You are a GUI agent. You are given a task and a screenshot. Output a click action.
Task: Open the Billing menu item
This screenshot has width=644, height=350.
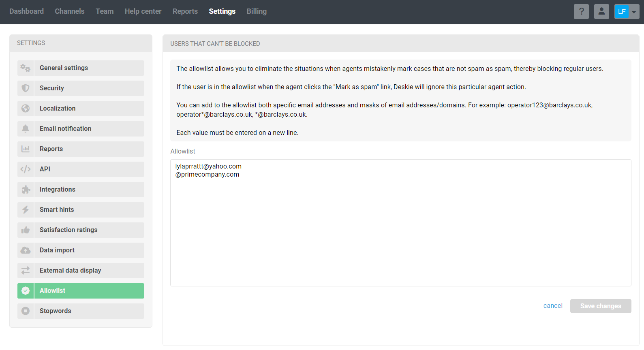pos(257,11)
